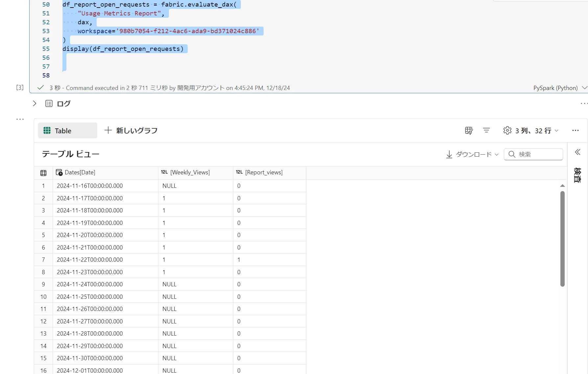Image resolution: width=588 pixels, height=374 pixels.
Task: Click the execution count [3] label
Action: (x=20, y=88)
